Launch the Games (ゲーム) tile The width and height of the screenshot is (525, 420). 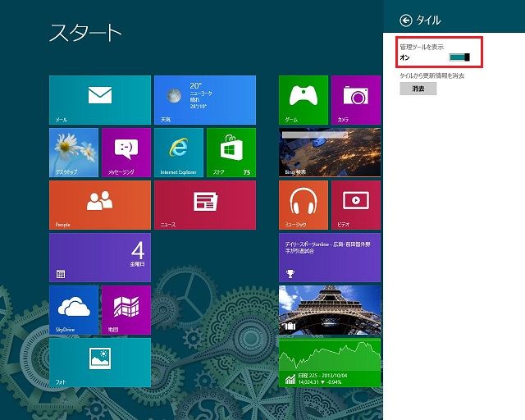coord(304,100)
